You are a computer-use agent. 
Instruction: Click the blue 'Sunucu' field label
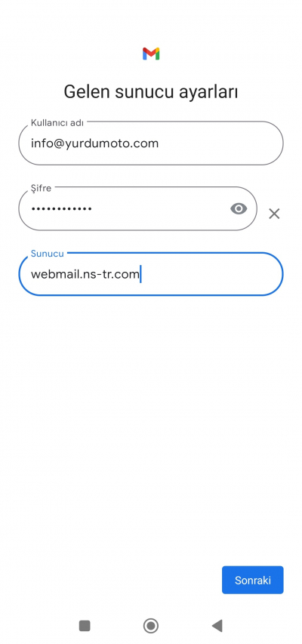pos(48,254)
